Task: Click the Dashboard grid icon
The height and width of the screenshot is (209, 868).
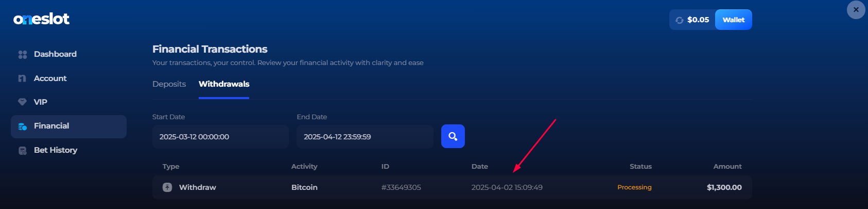Action: pyautogui.click(x=23, y=54)
